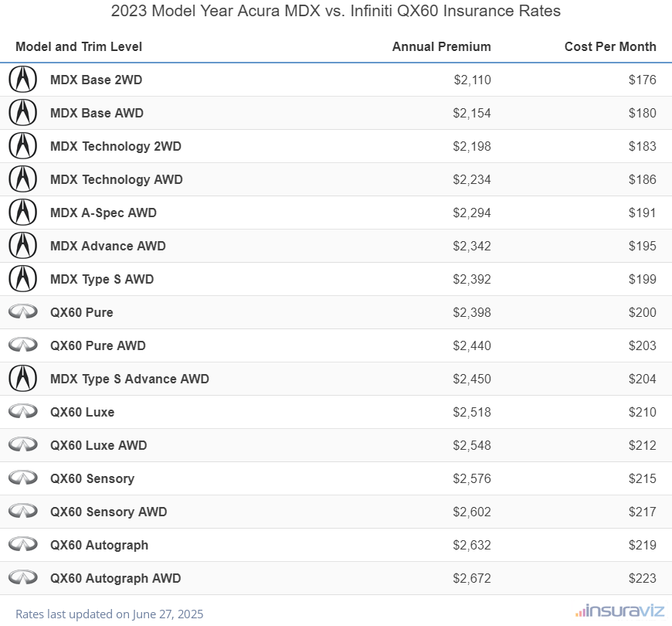Screen dimensions: 672x626
Task: Click Infiniti logo beside QX60 Luxe AWD
Action: 23,444
